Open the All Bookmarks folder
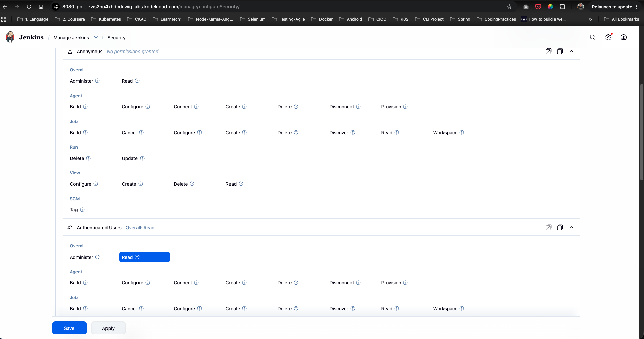Viewport: 644px width, 339px height. point(621,19)
